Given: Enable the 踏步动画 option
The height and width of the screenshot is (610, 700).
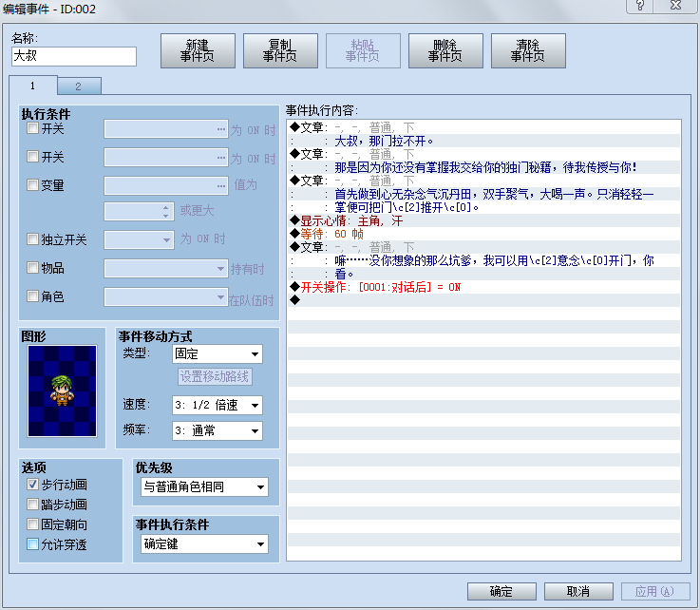Looking at the screenshot, I should (32, 505).
